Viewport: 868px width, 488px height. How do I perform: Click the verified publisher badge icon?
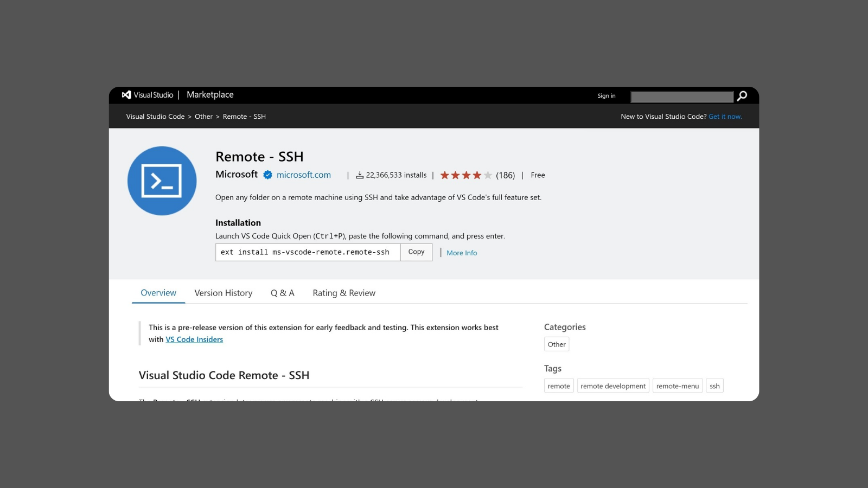point(267,175)
